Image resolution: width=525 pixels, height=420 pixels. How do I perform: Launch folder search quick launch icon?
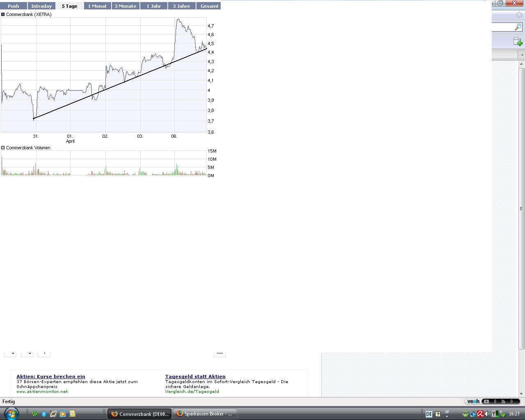point(72,414)
